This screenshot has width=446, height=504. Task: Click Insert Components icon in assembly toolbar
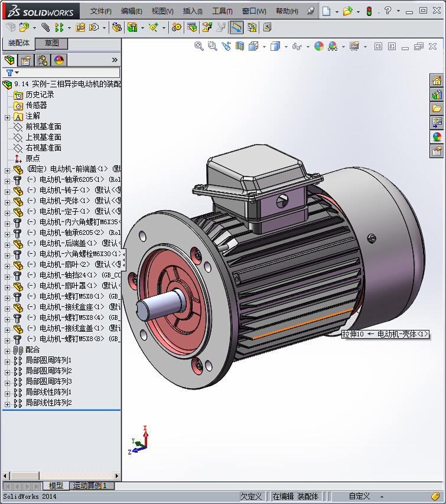pyautogui.click(x=24, y=27)
